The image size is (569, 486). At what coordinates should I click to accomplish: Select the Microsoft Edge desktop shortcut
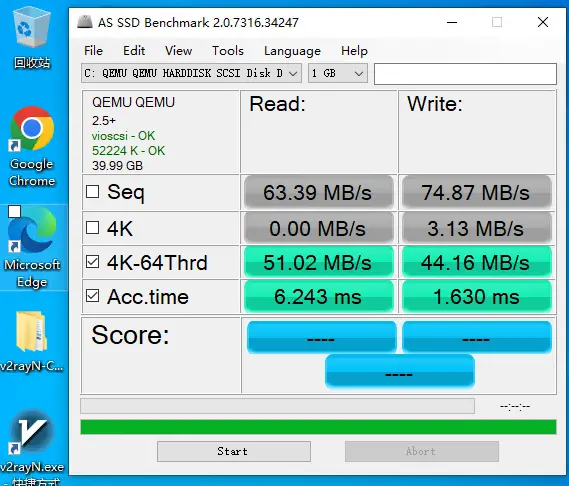(32, 248)
